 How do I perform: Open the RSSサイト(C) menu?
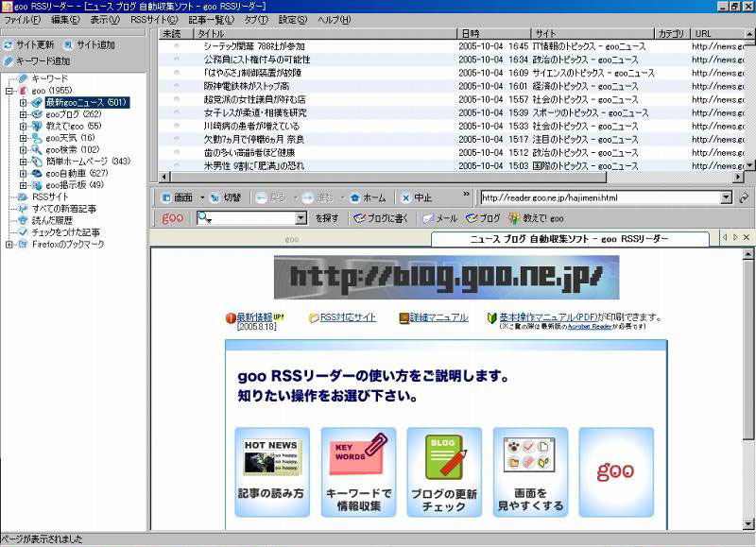click(154, 20)
